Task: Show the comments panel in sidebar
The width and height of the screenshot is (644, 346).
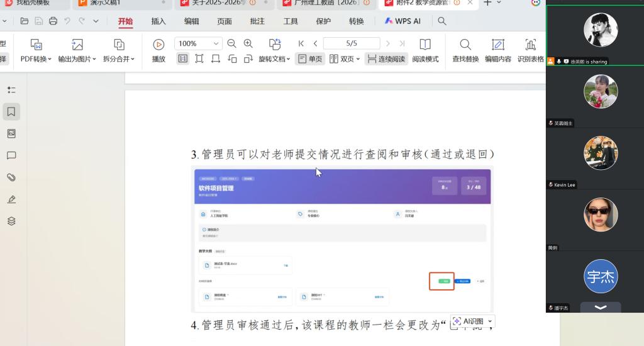Action: point(11,155)
